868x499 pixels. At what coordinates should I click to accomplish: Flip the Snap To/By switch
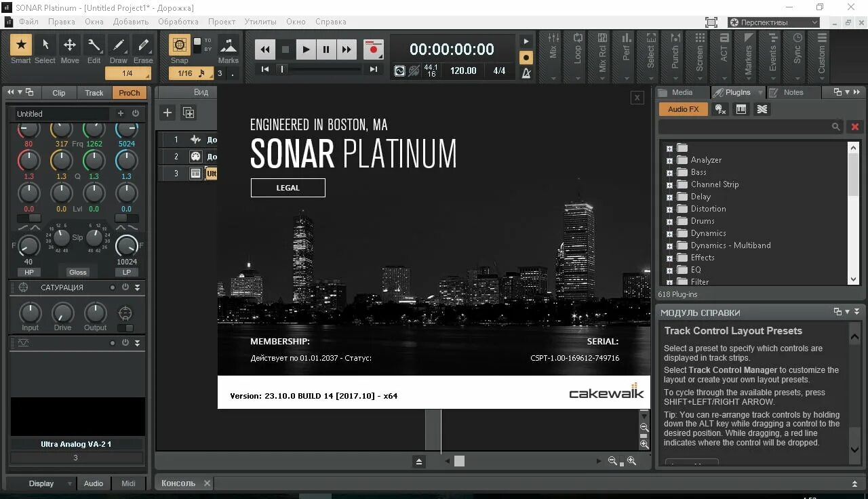coord(197,45)
